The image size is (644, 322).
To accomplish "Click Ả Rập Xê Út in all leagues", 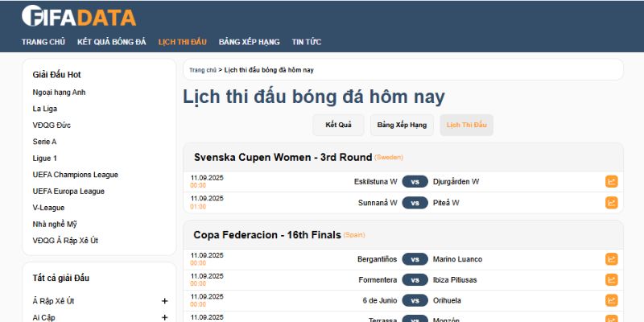I will tap(53, 301).
